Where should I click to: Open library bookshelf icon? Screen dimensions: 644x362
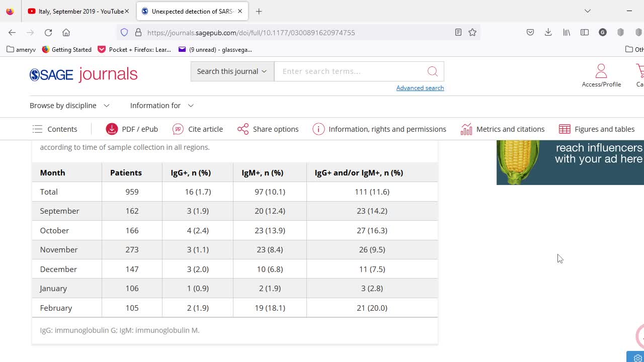[567, 32]
